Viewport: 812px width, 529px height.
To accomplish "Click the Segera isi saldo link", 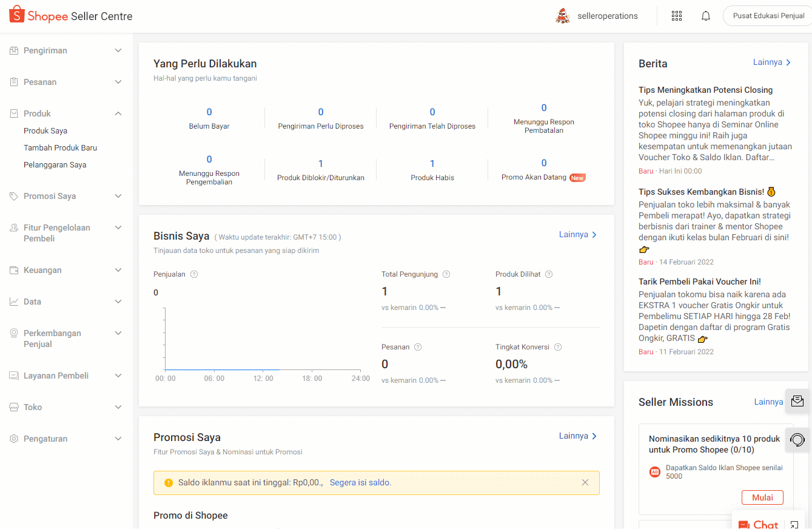I will (360, 483).
